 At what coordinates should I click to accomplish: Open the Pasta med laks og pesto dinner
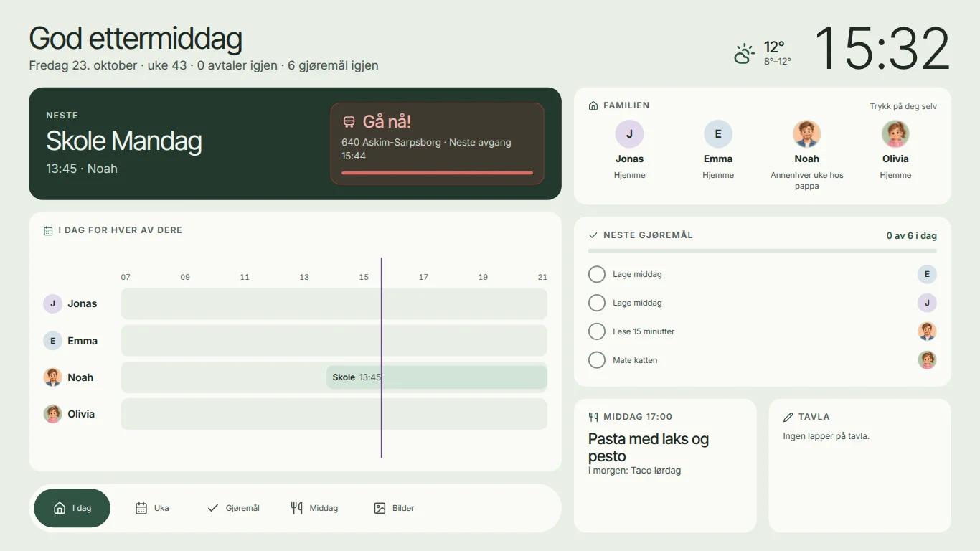coord(649,448)
